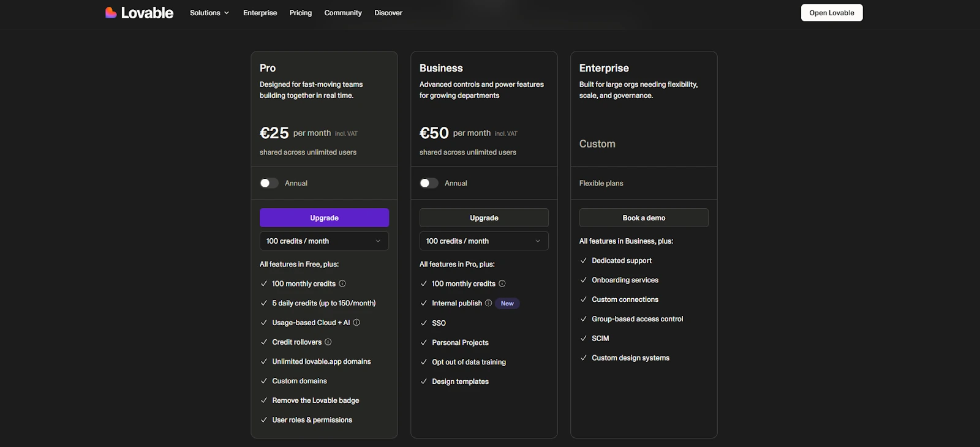Open the Business plan credits per month dropdown

[484, 241]
